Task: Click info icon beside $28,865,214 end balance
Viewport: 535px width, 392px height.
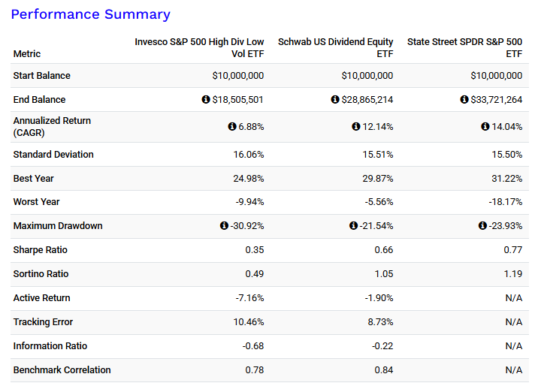Action: (335, 100)
